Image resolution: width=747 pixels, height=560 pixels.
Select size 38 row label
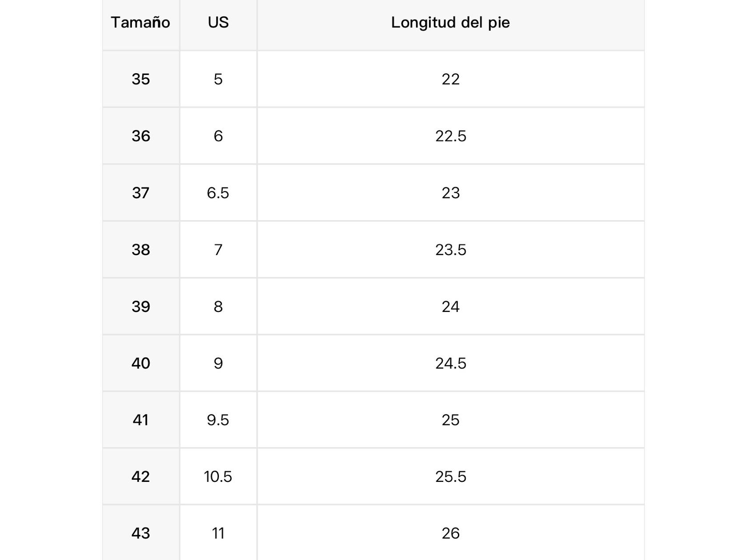[x=141, y=249]
